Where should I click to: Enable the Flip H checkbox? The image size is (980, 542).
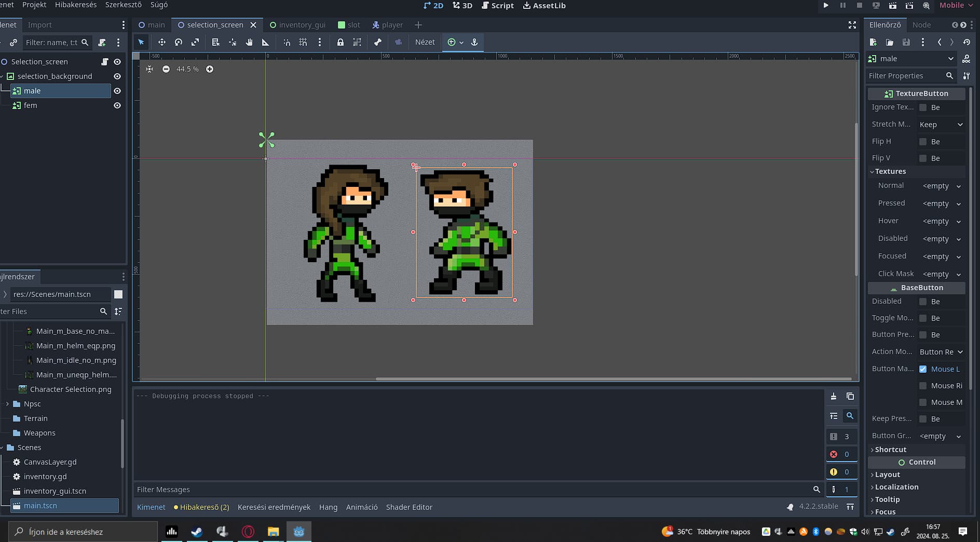click(923, 142)
